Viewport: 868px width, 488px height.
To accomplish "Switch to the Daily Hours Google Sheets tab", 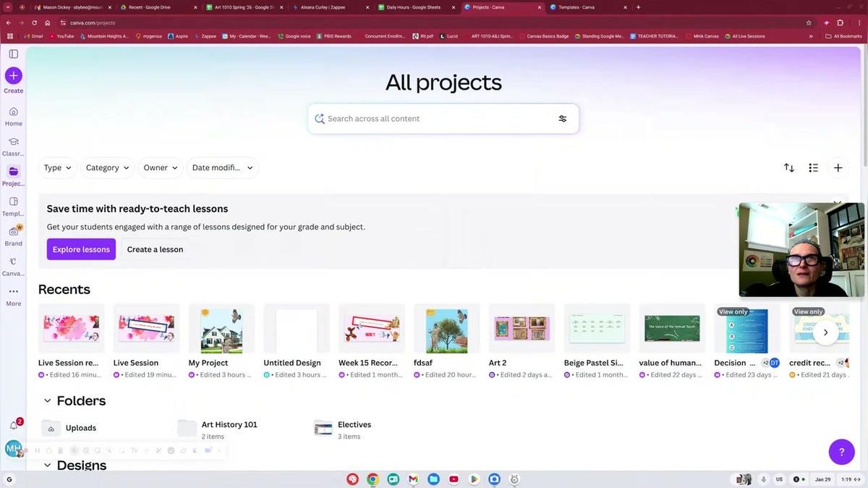I will [x=412, y=7].
